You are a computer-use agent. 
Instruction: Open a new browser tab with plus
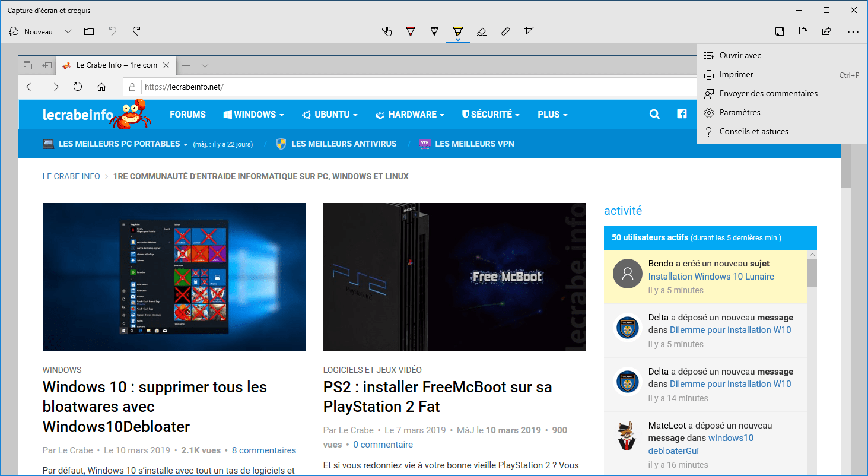tap(186, 65)
